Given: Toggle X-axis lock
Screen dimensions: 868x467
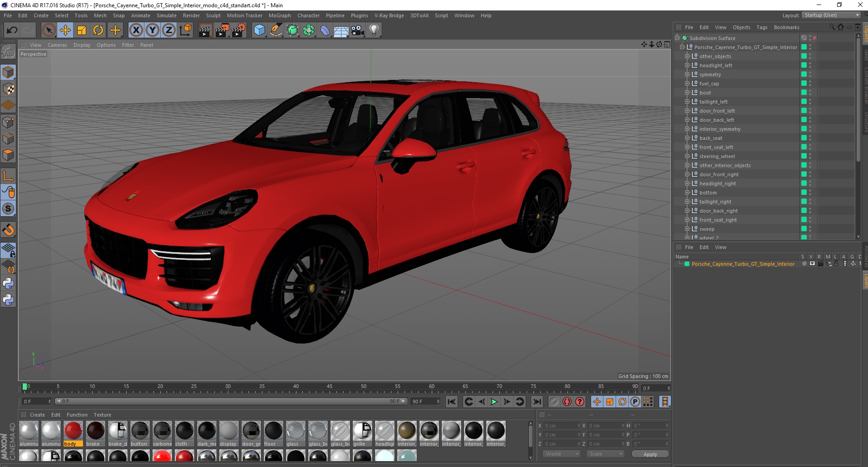Looking at the screenshot, I should coord(136,30).
